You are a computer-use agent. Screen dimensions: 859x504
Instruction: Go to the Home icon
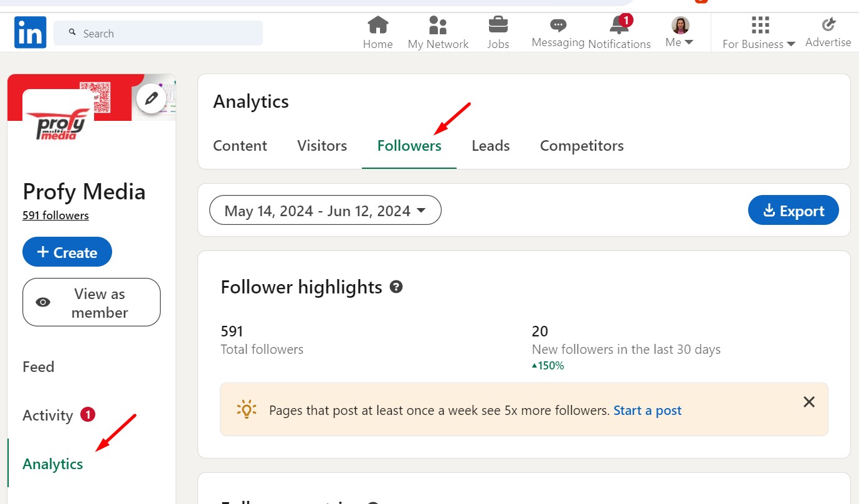click(377, 26)
